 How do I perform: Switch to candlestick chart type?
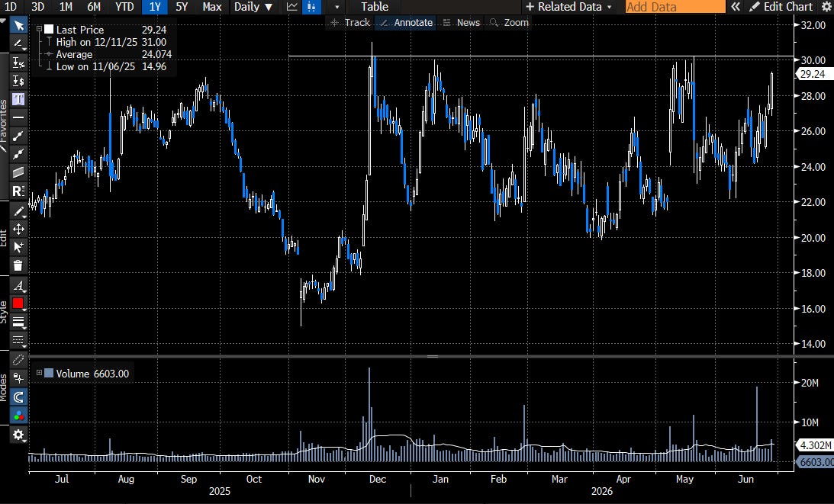pos(311,7)
